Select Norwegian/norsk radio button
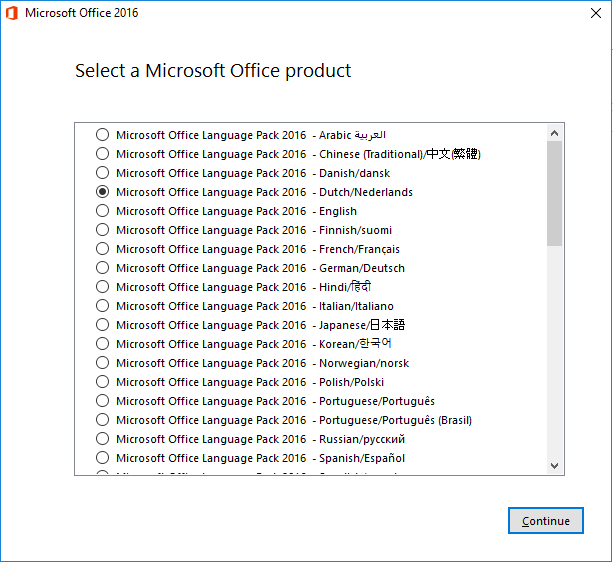This screenshot has width=613, height=562. [x=102, y=363]
